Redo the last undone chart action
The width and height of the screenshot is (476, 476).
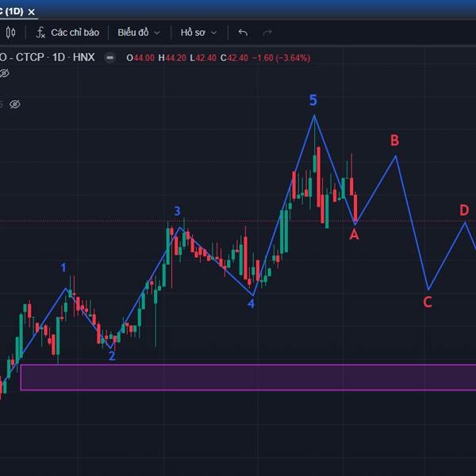(x=267, y=33)
